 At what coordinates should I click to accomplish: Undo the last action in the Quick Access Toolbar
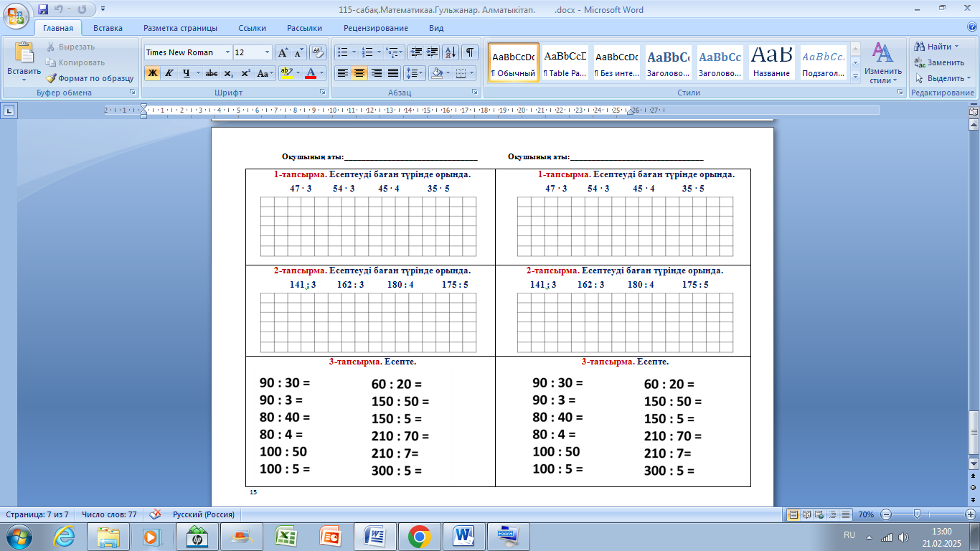[59, 10]
